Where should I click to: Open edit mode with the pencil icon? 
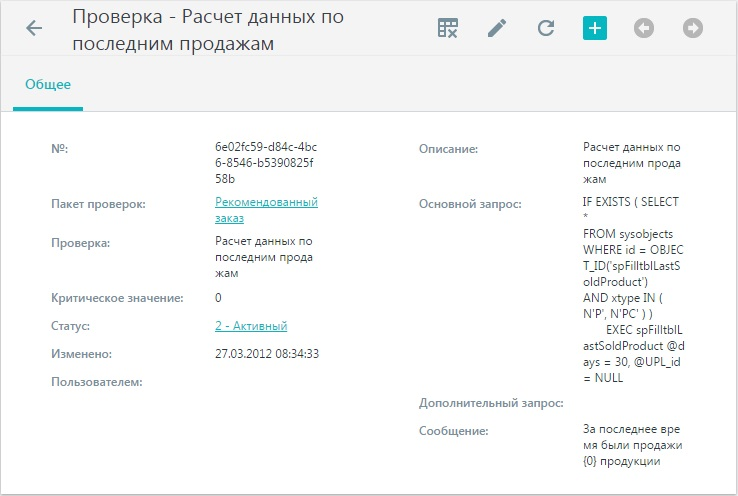[497, 28]
